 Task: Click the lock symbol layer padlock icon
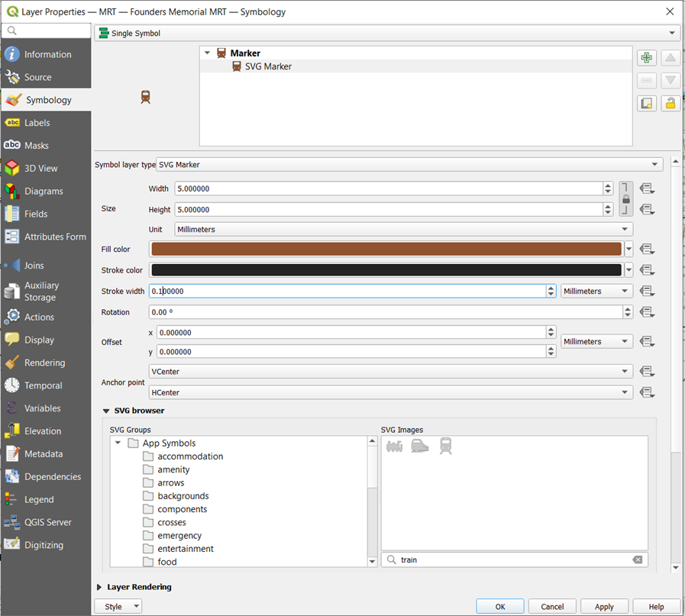(x=670, y=103)
